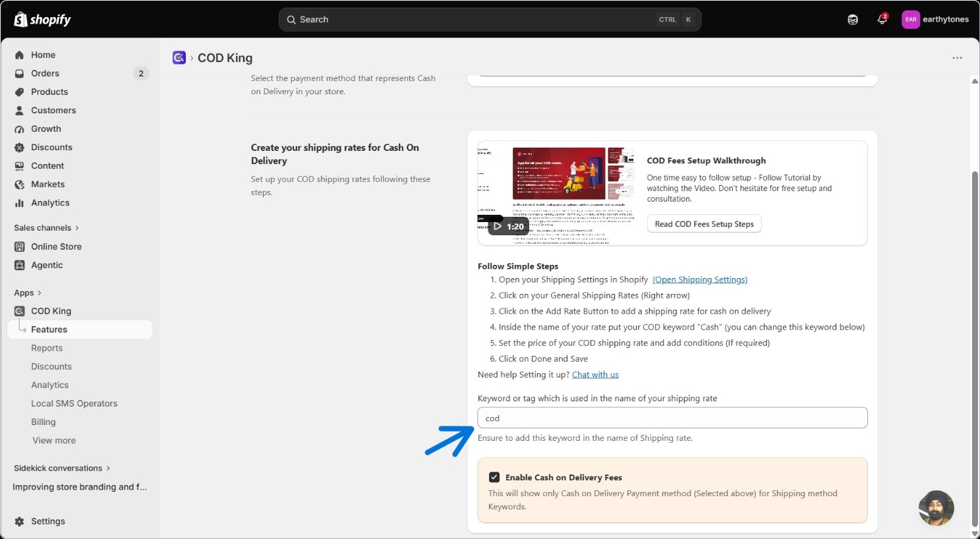
Task: Click the page vertical scrollbar
Action: click(975, 349)
